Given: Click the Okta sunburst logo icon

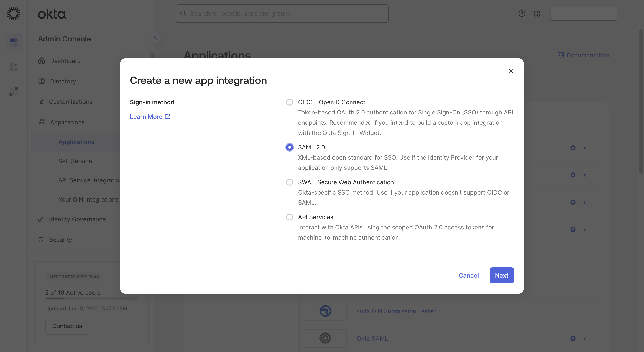Looking at the screenshot, I should point(13,13).
